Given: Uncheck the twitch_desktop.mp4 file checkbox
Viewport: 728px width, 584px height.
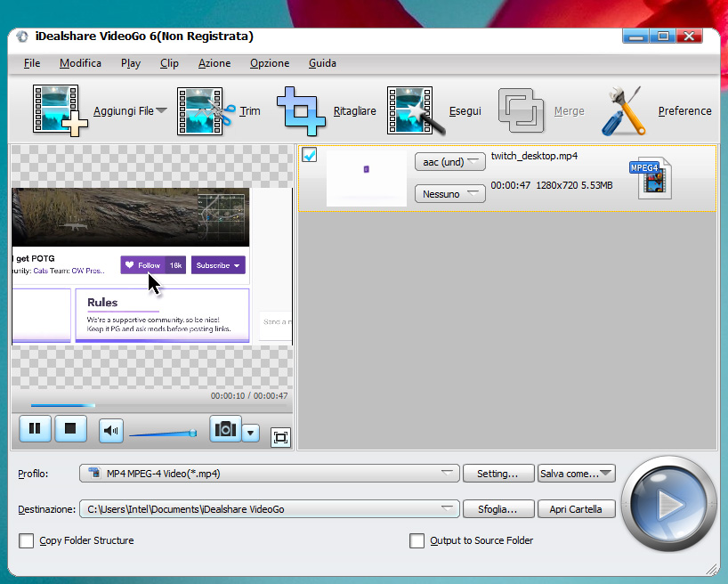Looking at the screenshot, I should pos(310,155).
